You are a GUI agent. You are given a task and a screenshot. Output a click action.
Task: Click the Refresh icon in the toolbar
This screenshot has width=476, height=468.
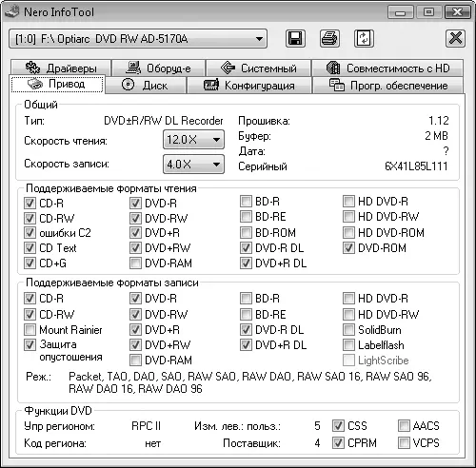click(x=364, y=39)
